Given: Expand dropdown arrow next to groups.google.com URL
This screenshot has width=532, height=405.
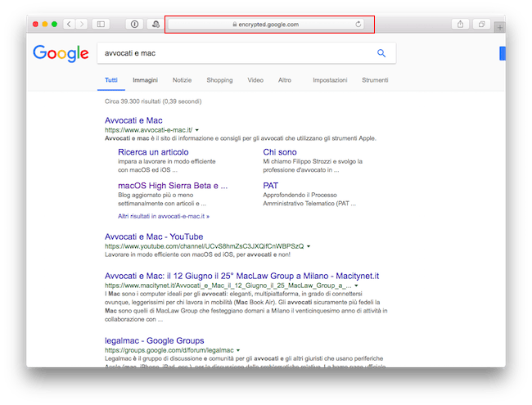Looking at the screenshot, I should point(238,350).
